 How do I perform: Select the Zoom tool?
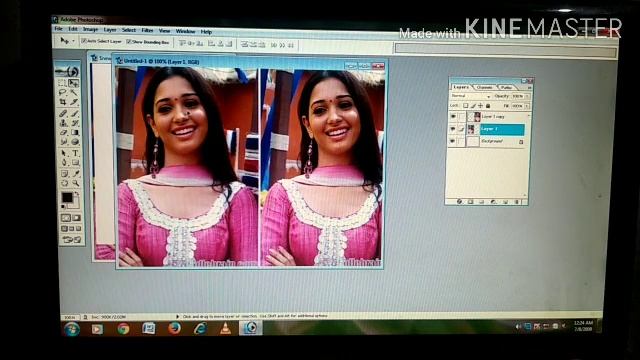76,183
